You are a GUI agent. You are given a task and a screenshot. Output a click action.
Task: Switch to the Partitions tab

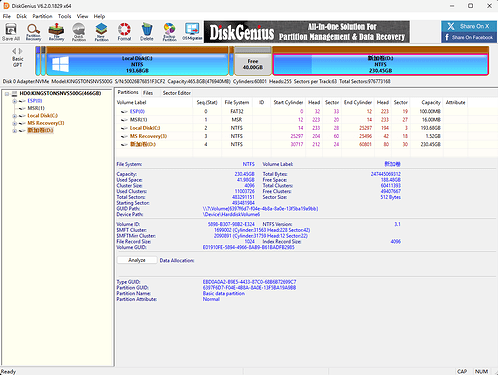[128, 92]
